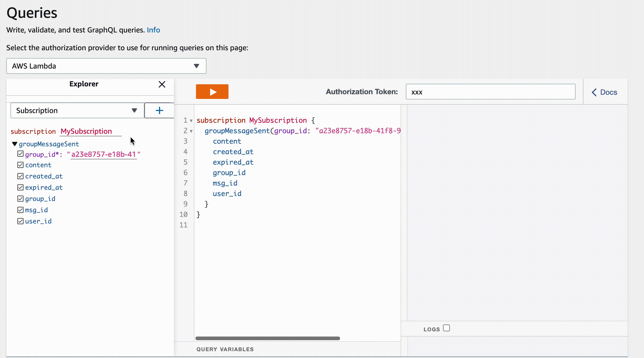Uncheck the content field checkbox
The width and height of the screenshot is (644, 358).
click(20, 165)
